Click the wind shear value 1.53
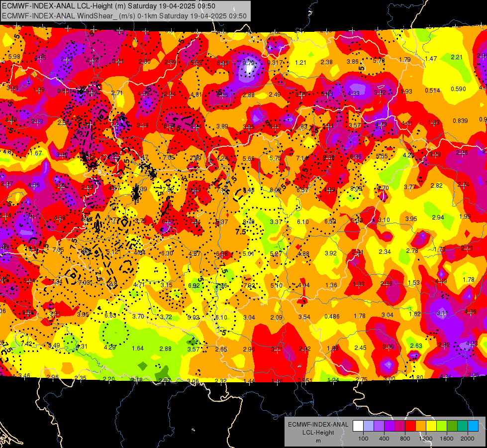Image resolution: width=487 pixels, height=448 pixels. coord(414,283)
